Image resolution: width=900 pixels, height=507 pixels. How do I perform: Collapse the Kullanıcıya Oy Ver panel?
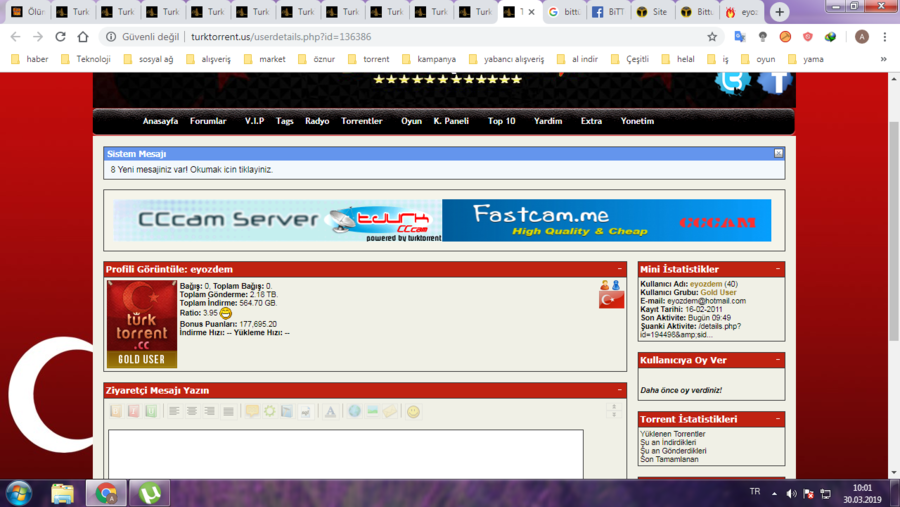(778, 360)
